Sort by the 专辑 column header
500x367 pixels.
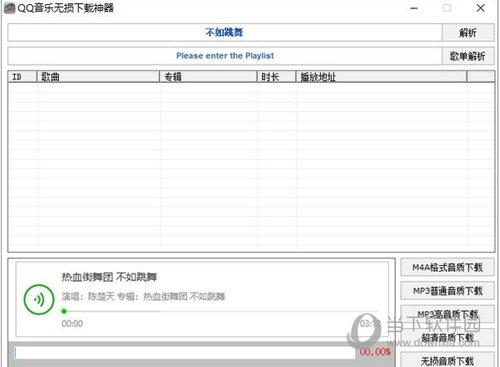(208, 77)
